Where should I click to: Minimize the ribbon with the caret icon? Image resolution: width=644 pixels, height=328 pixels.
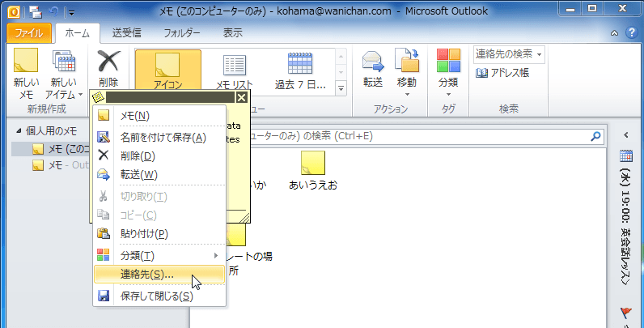[614, 33]
